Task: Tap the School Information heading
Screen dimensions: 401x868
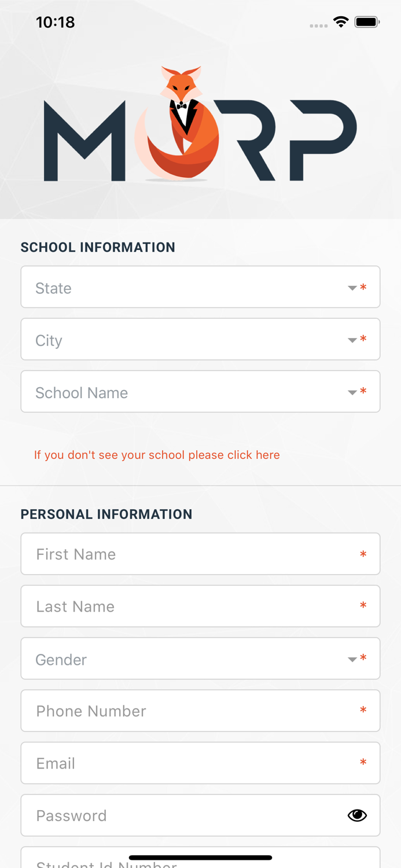Action: click(98, 247)
